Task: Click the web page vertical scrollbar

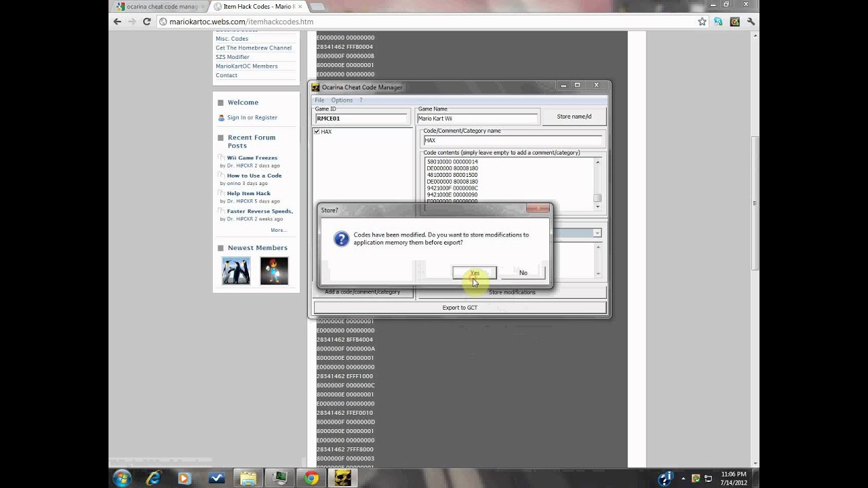Action: click(x=755, y=203)
